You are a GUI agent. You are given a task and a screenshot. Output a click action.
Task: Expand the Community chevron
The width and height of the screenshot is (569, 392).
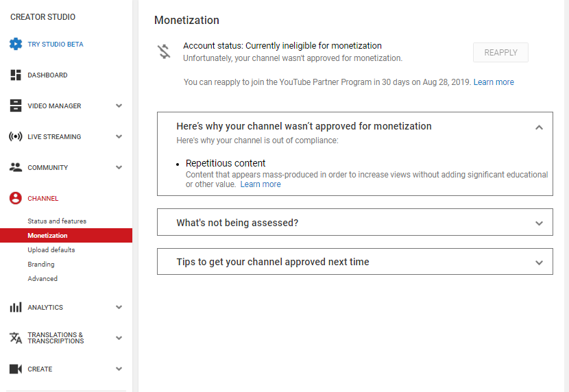point(119,167)
